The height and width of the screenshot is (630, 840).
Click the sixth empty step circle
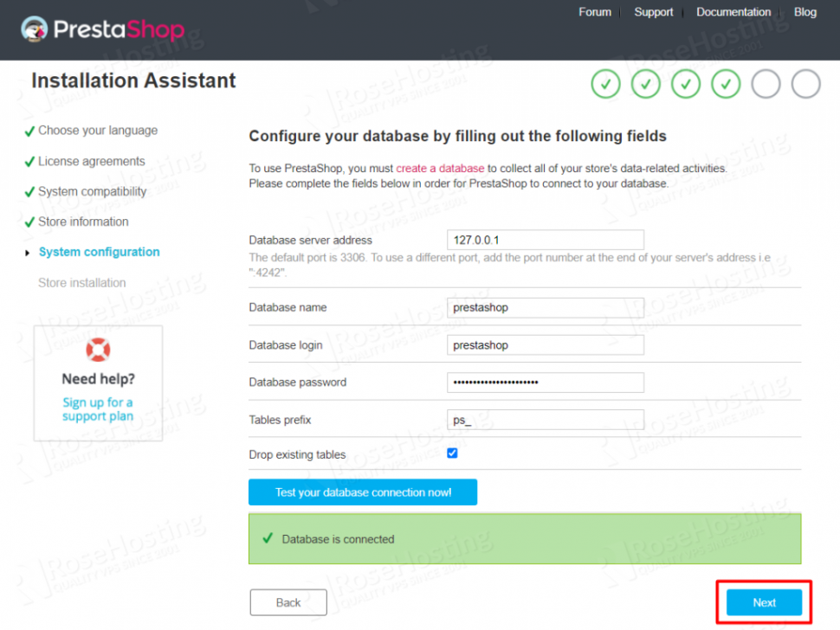point(805,84)
